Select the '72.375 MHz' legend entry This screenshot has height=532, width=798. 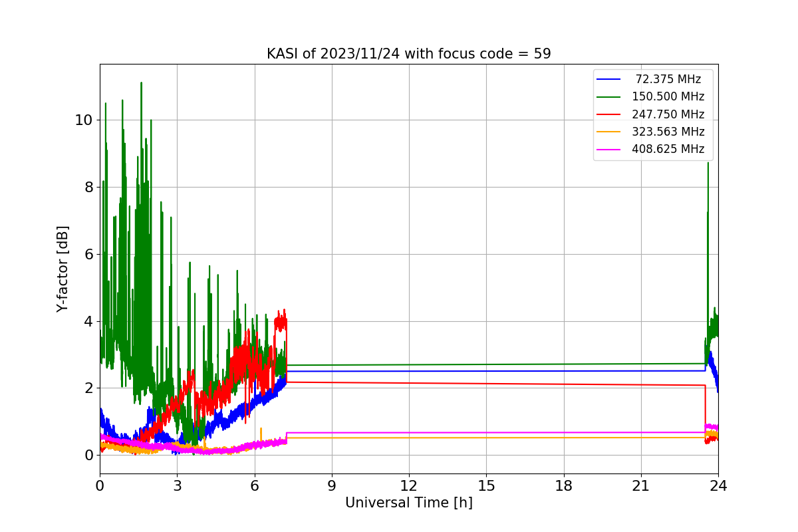tap(668, 79)
